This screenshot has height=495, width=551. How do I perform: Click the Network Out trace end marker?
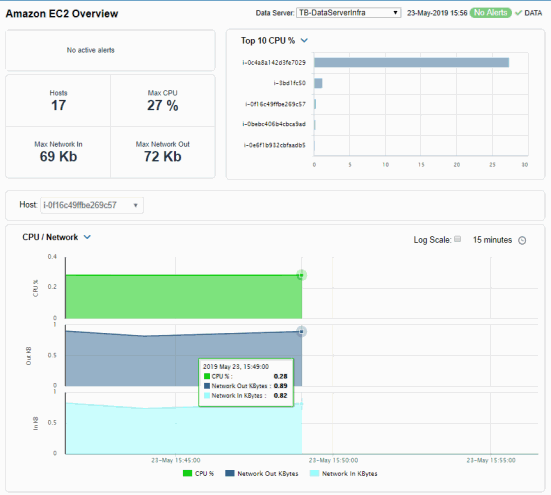coord(301,331)
